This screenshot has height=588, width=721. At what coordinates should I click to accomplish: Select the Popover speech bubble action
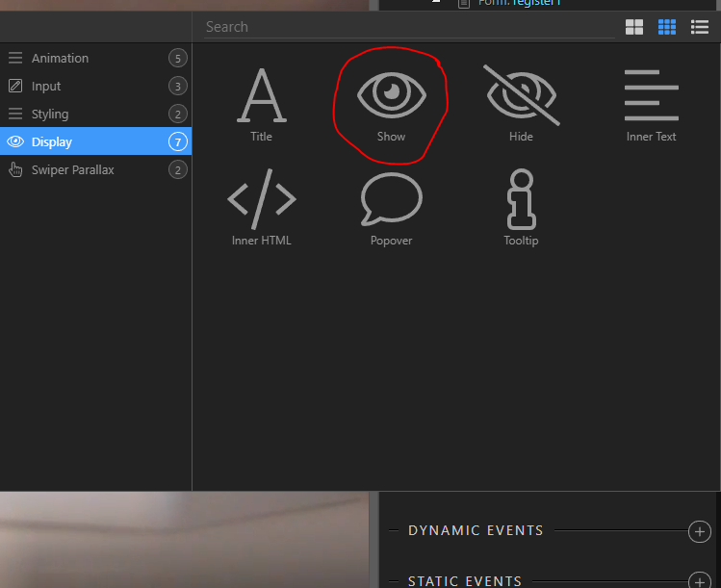pyautogui.click(x=392, y=209)
